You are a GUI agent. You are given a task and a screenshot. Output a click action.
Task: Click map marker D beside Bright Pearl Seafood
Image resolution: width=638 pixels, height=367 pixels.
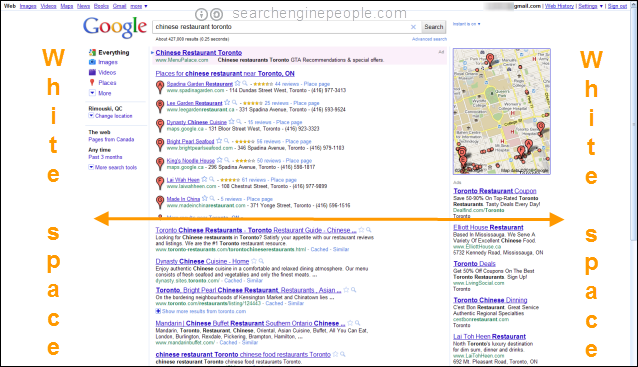tap(160, 144)
